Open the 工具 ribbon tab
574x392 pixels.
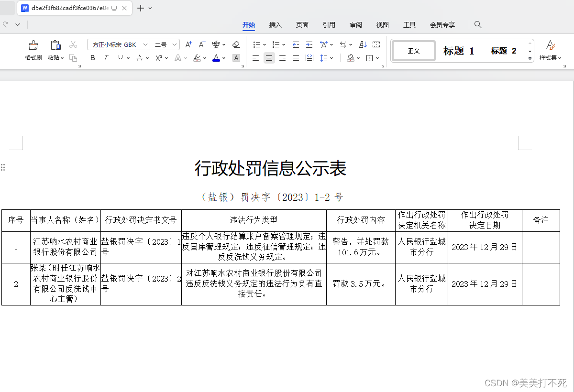tap(409, 25)
